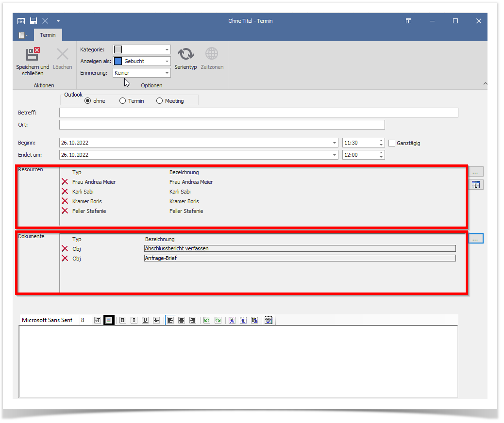
Task: Decrease the end time 12:00 with down arrow
Action: tap(381, 157)
